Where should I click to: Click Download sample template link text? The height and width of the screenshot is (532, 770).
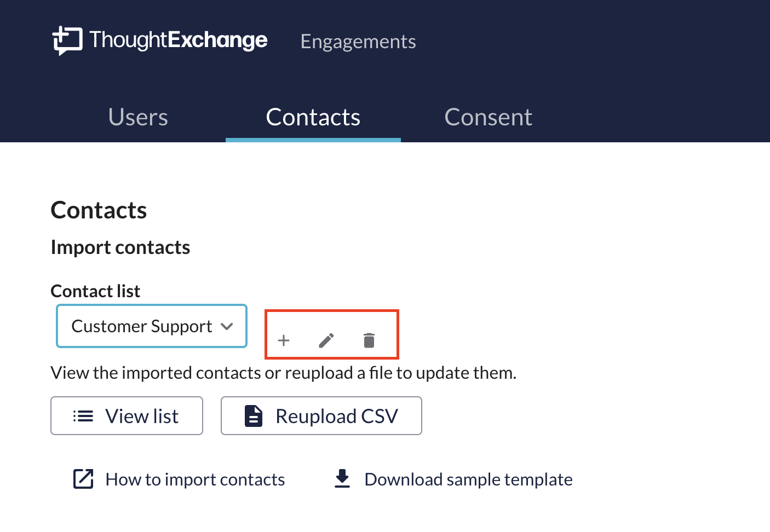point(468,479)
